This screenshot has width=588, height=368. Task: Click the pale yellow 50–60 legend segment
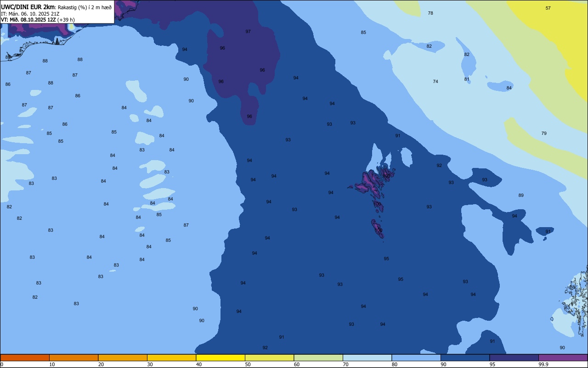point(269,357)
